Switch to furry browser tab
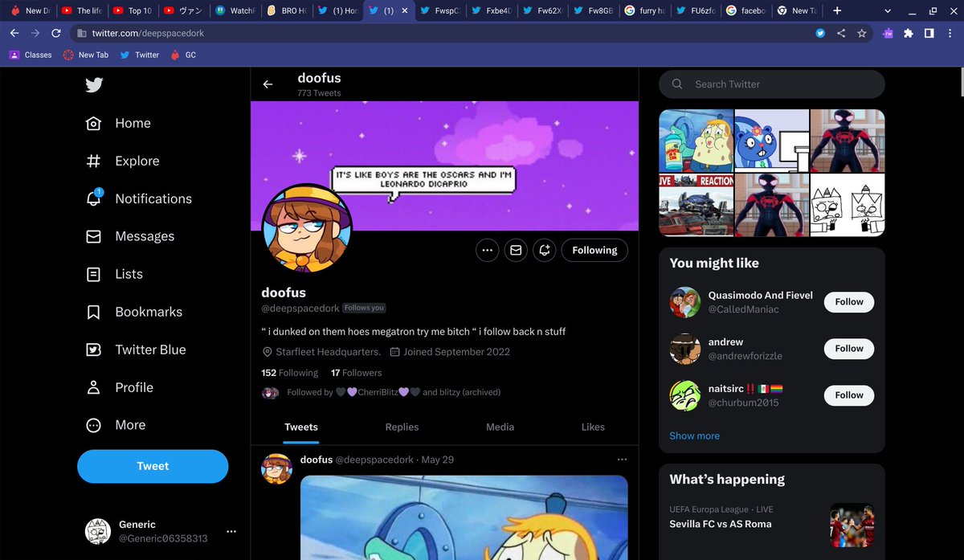The height and width of the screenshot is (560, 964). [x=645, y=10]
